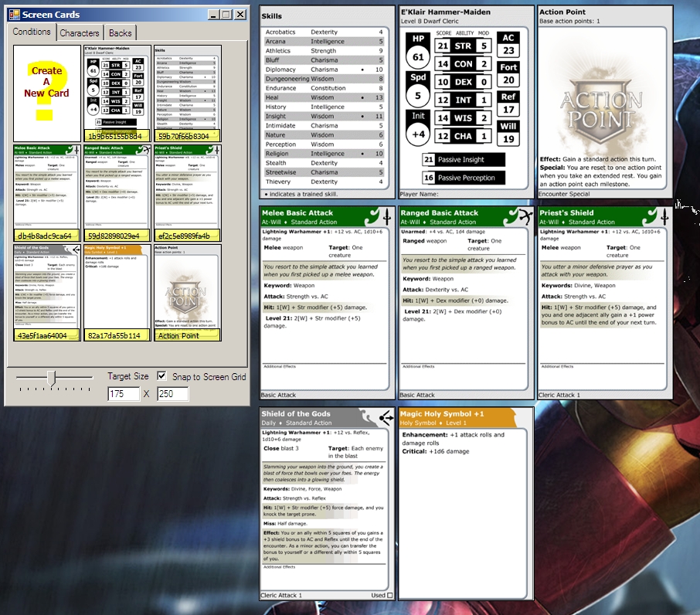Click the Shield of the Gods card header

(x=328, y=418)
